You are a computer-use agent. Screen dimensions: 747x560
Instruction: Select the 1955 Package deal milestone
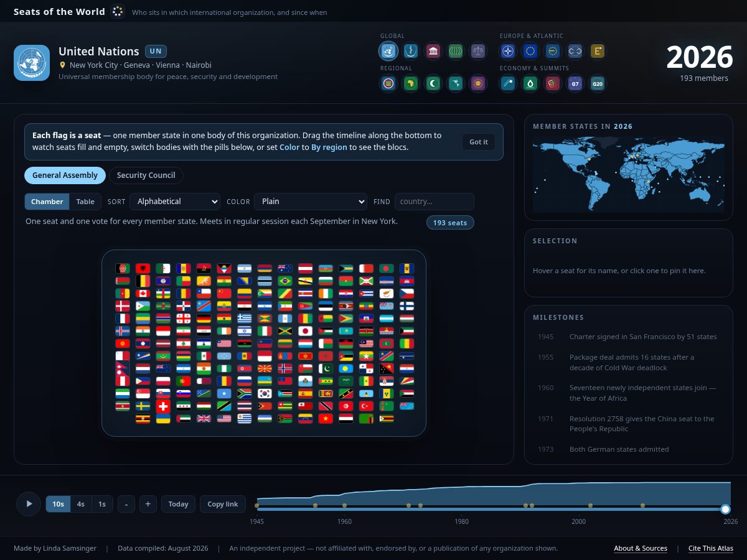[x=628, y=362]
